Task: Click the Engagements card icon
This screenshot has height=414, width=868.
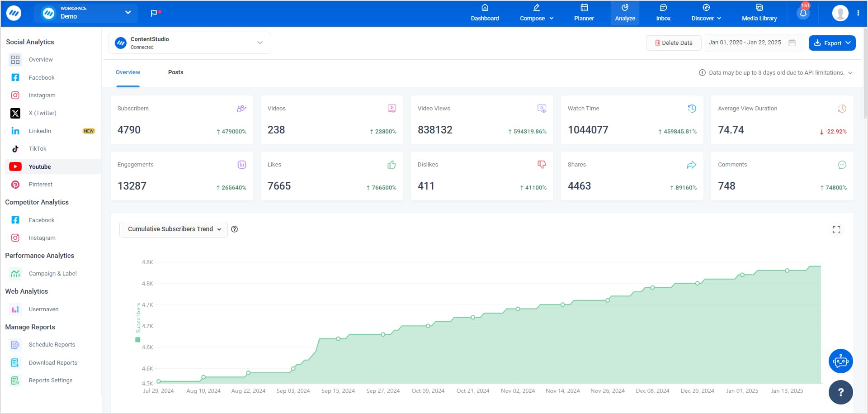Action: click(242, 165)
